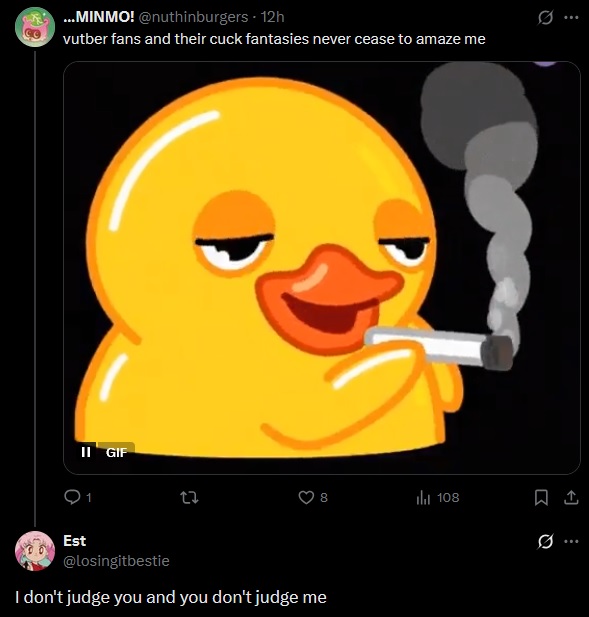This screenshot has width=589, height=617.
Task: Repost MINMO's tweet
Action: [x=189, y=497]
